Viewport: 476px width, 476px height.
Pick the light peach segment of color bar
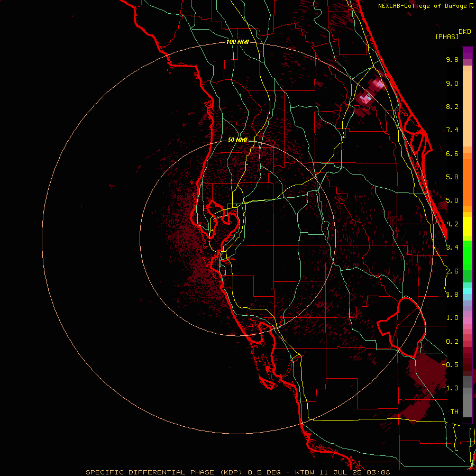tap(467, 108)
